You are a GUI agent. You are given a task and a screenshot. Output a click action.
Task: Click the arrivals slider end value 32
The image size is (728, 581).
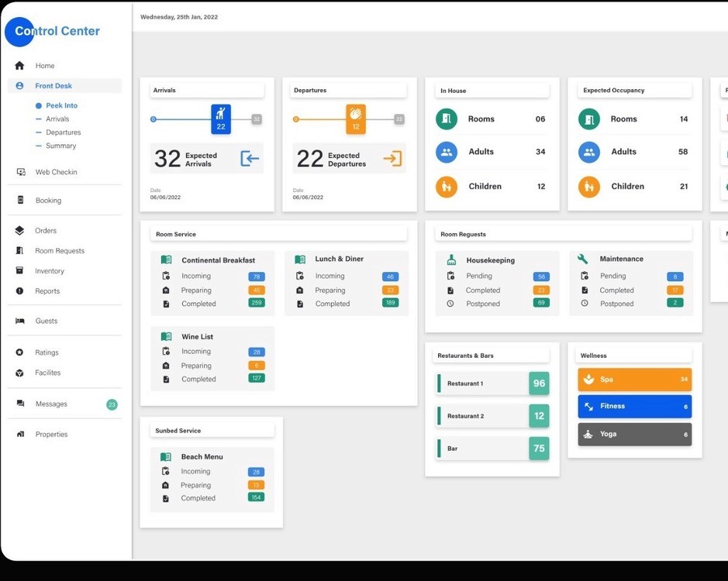coord(257,119)
